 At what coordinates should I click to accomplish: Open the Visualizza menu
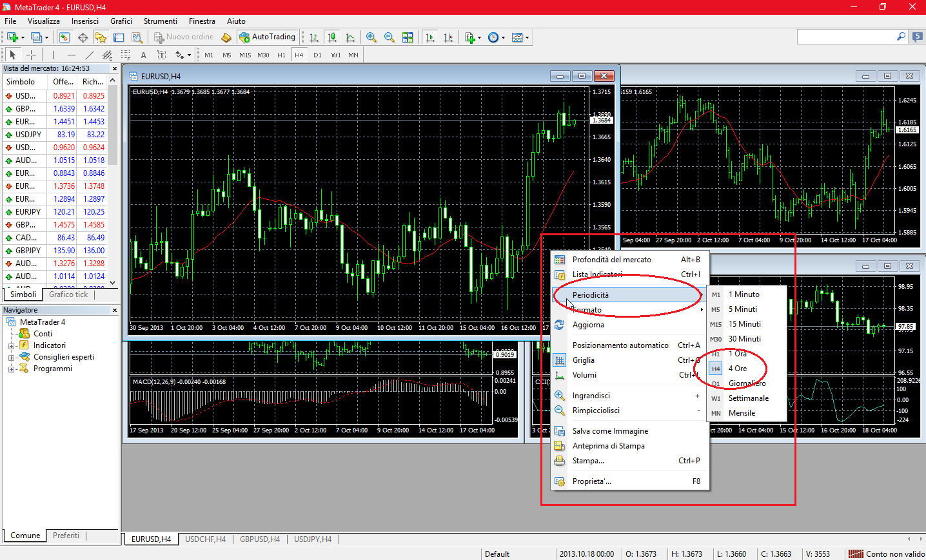tap(44, 21)
